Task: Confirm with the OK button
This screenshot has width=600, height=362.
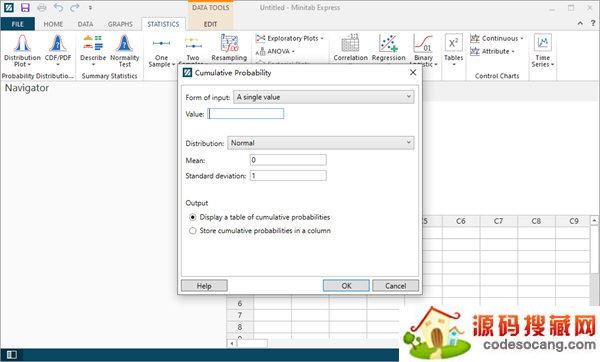Action: click(x=346, y=286)
